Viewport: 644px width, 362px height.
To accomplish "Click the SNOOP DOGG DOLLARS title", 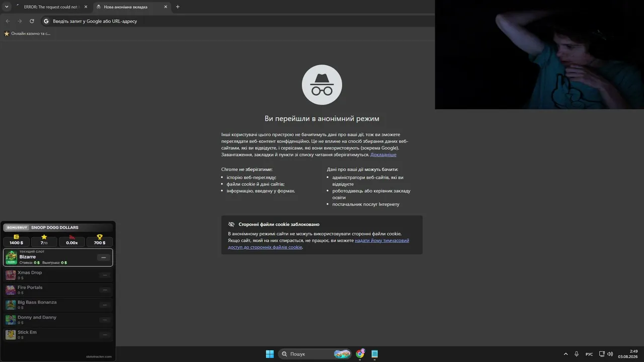I will pos(55,228).
